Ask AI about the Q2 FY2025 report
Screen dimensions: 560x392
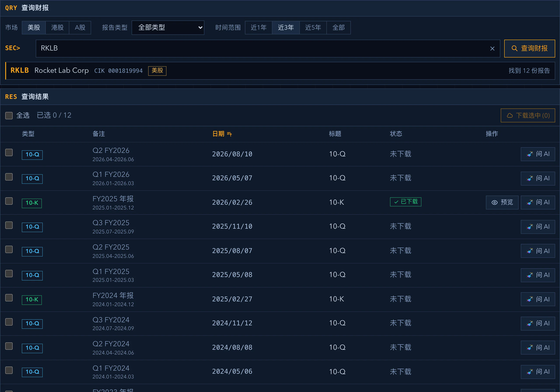tap(538, 251)
